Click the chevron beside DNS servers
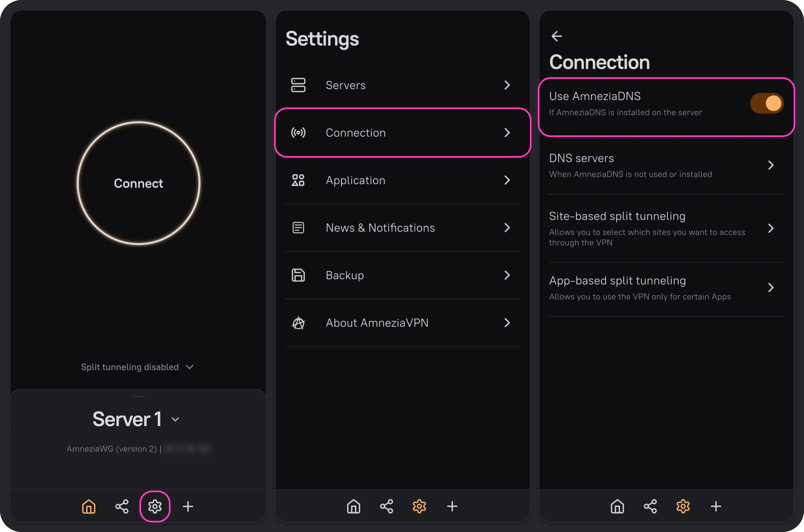 click(x=771, y=165)
